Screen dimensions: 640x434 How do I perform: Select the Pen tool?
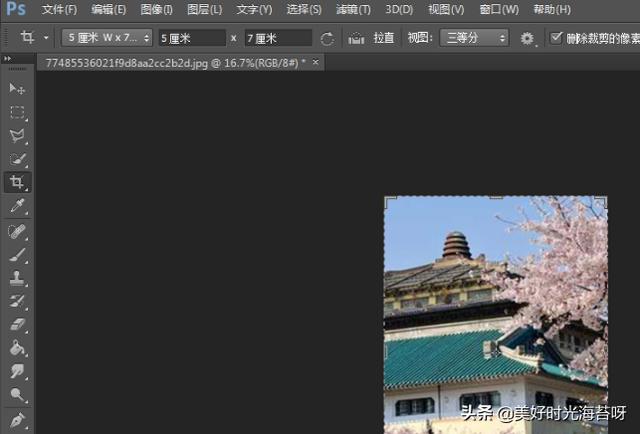coord(17,420)
